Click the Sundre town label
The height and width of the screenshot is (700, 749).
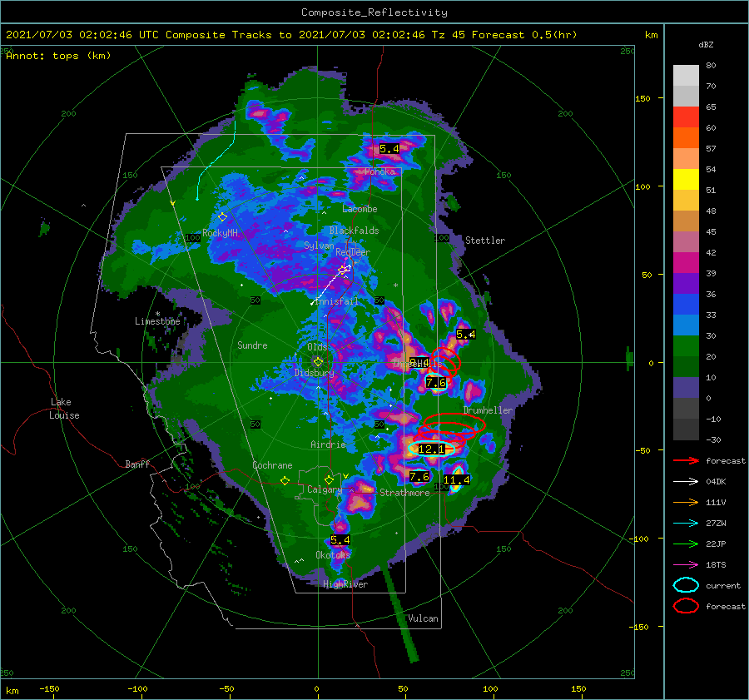coord(252,345)
